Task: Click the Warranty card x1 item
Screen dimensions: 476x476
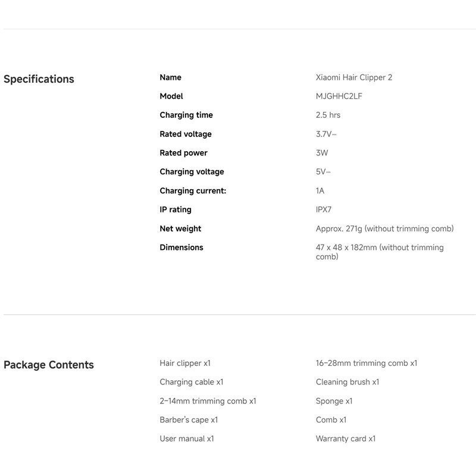Action: click(x=346, y=439)
